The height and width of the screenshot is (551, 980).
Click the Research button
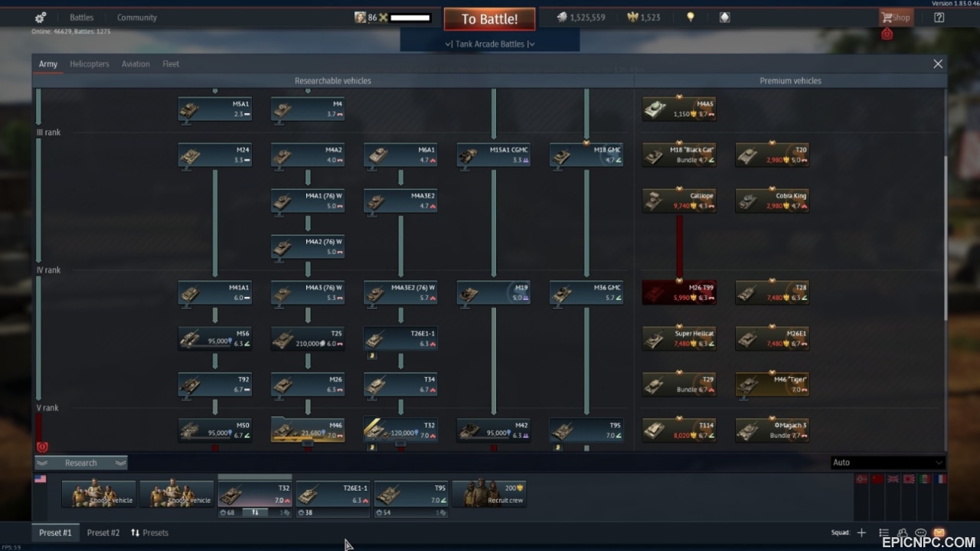coord(81,463)
